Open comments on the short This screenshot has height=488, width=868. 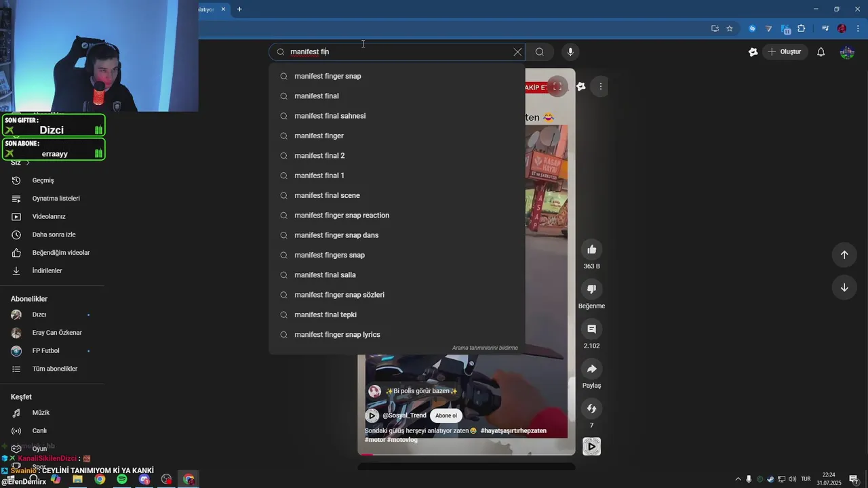[591, 329]
